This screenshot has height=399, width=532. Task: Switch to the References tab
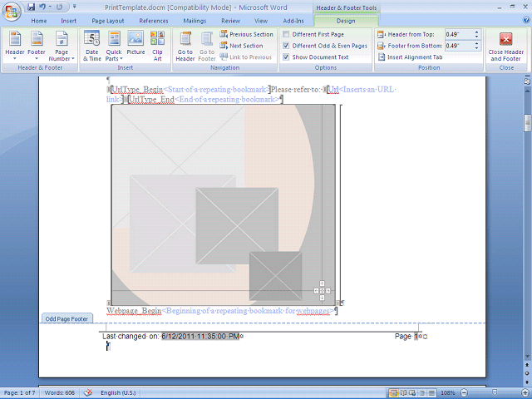coord(154,21)
